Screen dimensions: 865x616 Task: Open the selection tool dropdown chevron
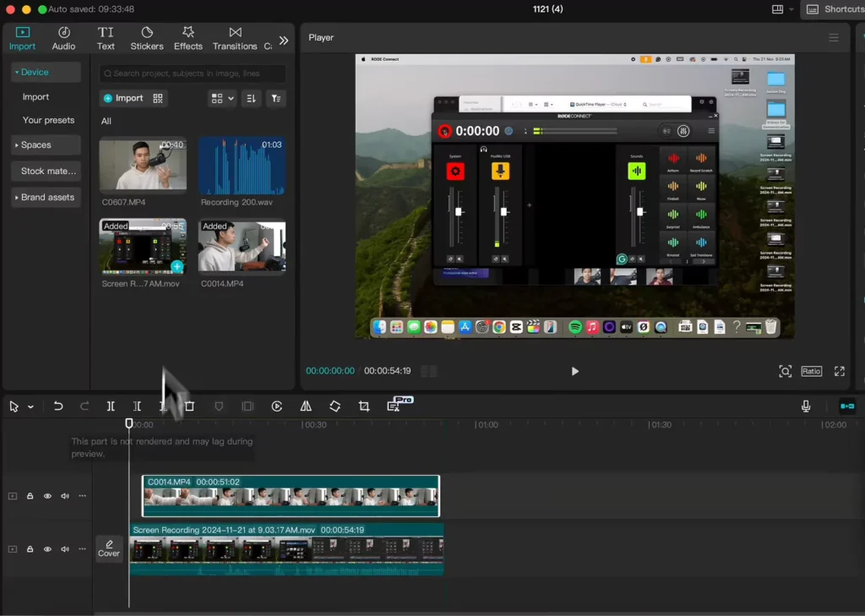click(x=31, y=407)
